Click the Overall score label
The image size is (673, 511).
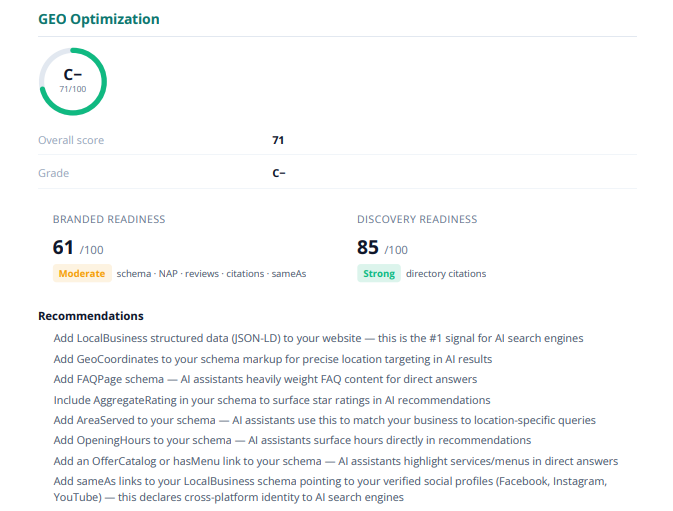point(71,140)
